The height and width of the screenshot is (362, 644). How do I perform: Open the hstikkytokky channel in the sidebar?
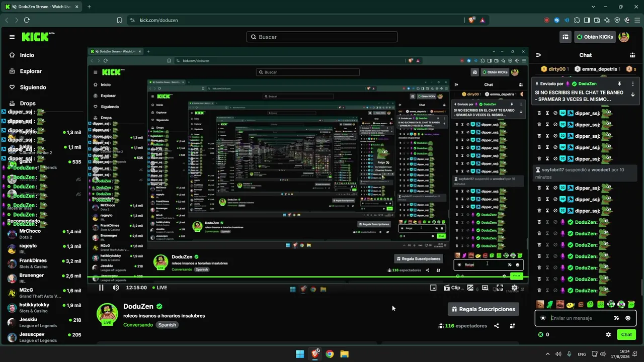[x=44, y=308]
